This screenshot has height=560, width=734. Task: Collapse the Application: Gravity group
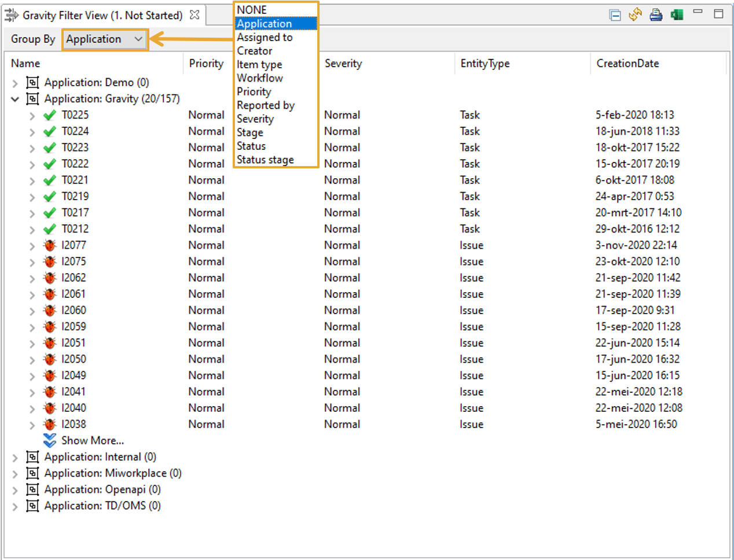click(15, 100)
